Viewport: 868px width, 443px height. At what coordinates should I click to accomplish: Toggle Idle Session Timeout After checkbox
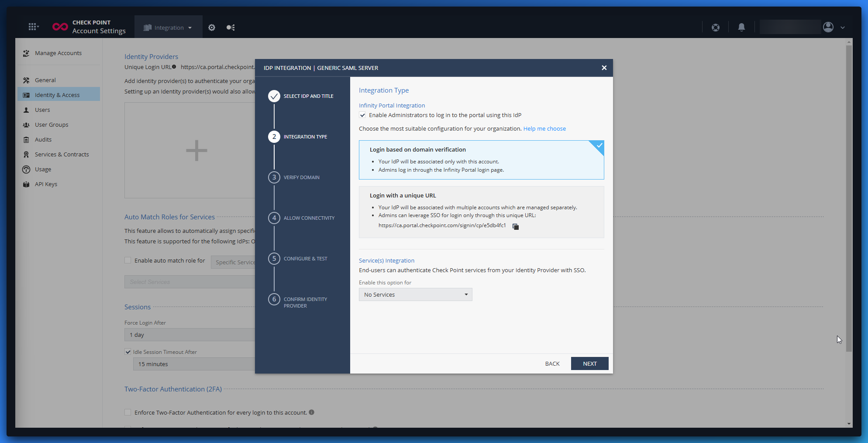(x=128, y=352)
